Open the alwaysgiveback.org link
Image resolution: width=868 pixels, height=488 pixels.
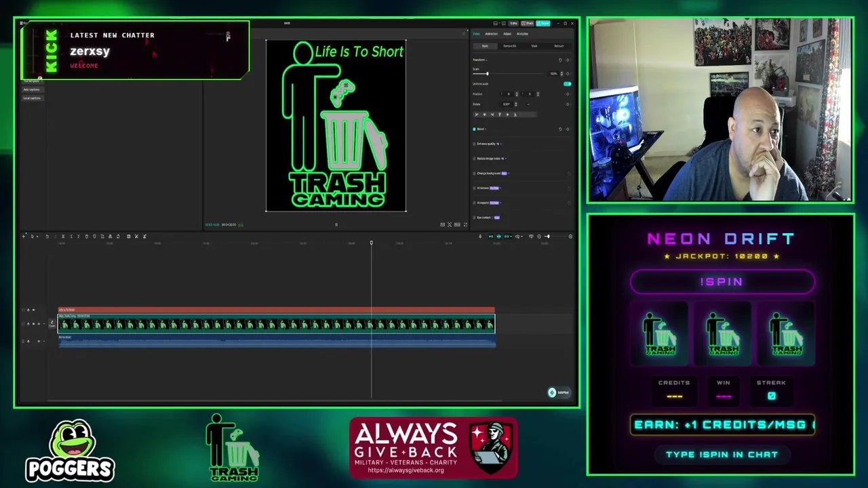406,470
